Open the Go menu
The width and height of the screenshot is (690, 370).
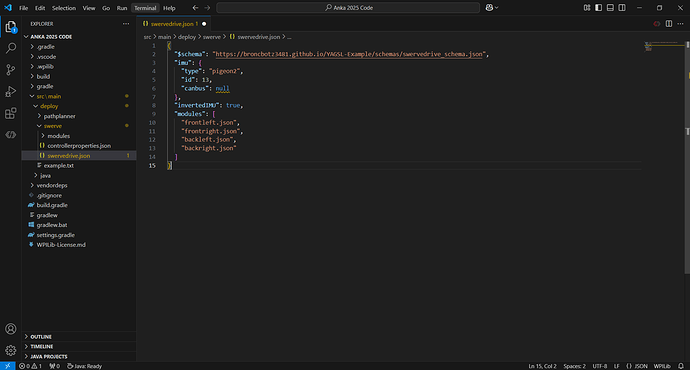[106, 8]
